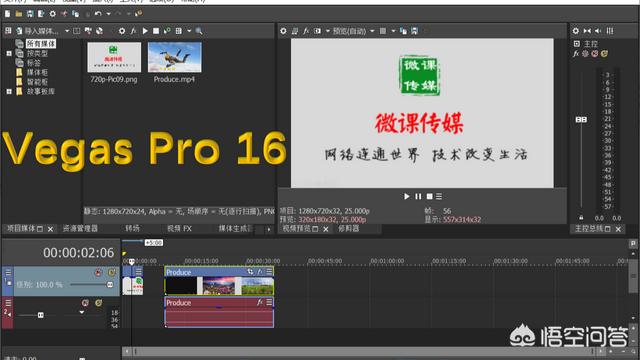
Task: Expand the 按类型 tree node
Action: point(9,53)
